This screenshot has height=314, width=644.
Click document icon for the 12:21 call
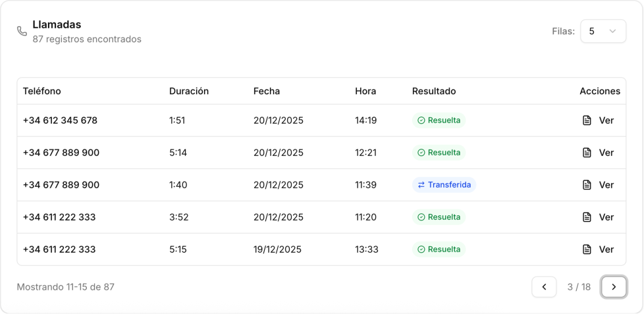pos(587,153)
